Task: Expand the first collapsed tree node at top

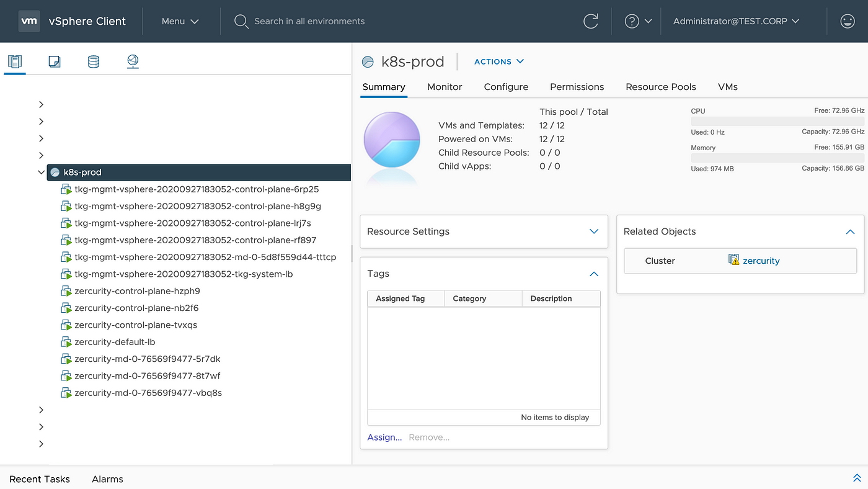Action: 41,104
